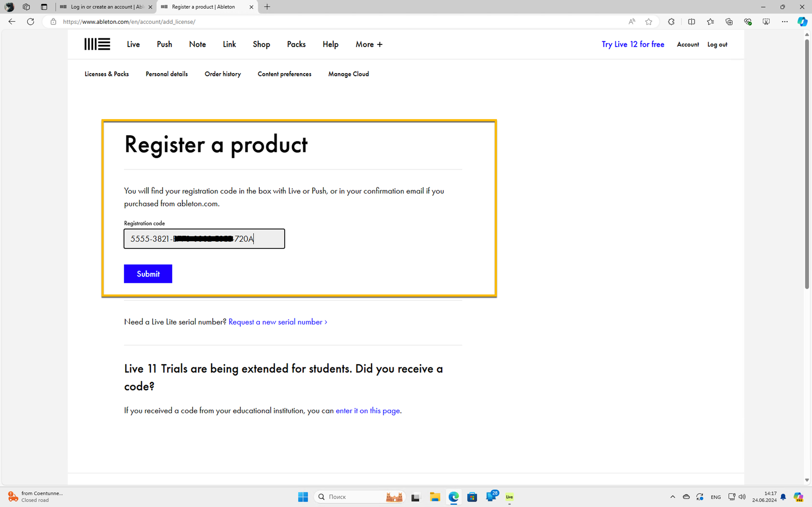Open the Collections icon

click(729, 22)
